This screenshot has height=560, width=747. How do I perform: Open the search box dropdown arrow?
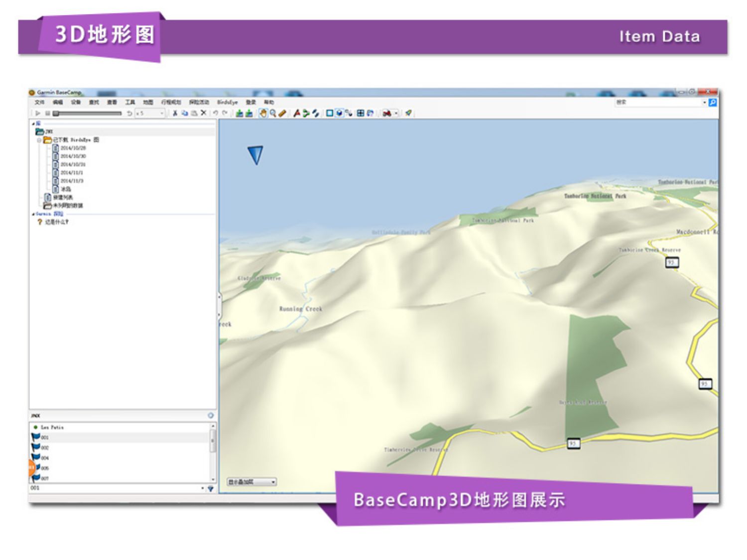point(705,103)
